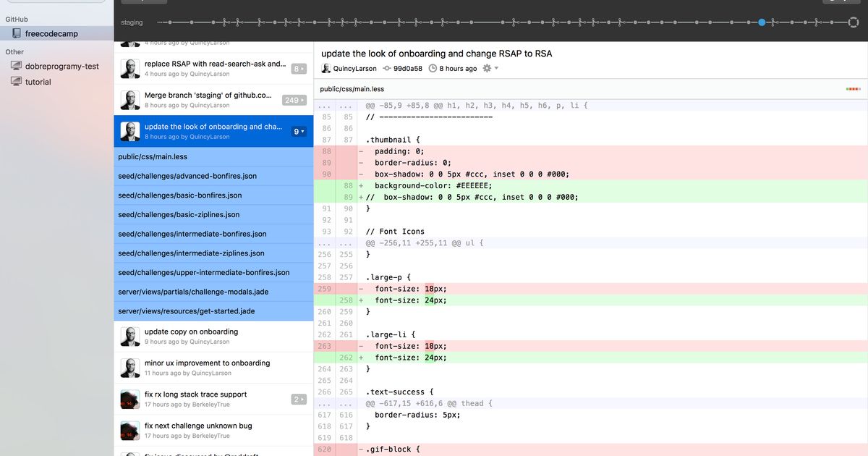The height and width of the screenshot is (456, 868).
Task: Click the gear icon in the commit header
Action: [x=486, y=67]
